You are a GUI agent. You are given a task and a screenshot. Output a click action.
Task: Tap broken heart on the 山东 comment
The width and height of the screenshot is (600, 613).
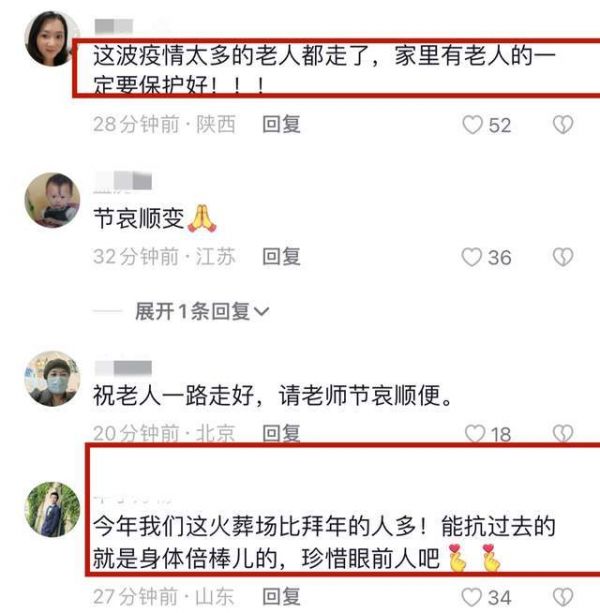point(563,597)
